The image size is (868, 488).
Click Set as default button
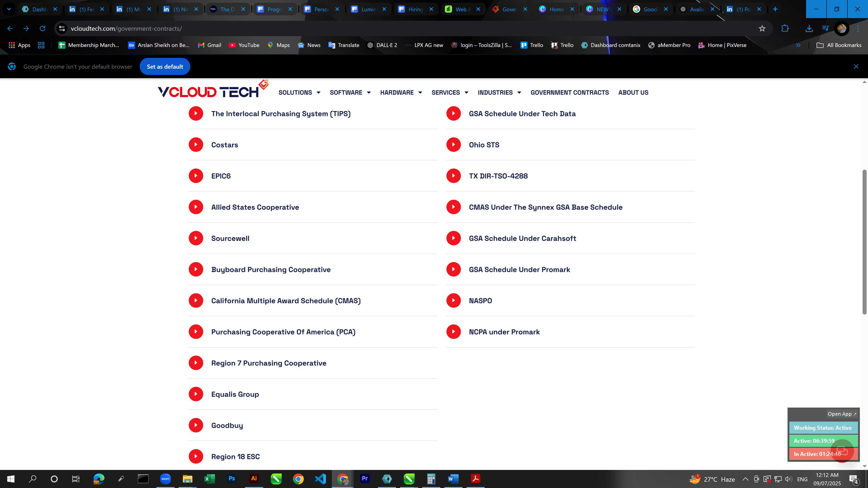[x=165, y=66]
